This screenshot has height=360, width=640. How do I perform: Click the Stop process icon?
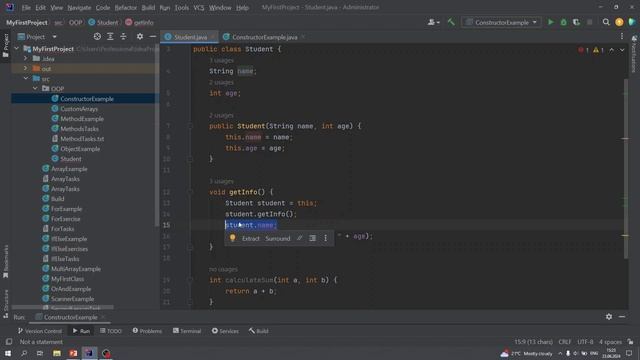(589, 22)
